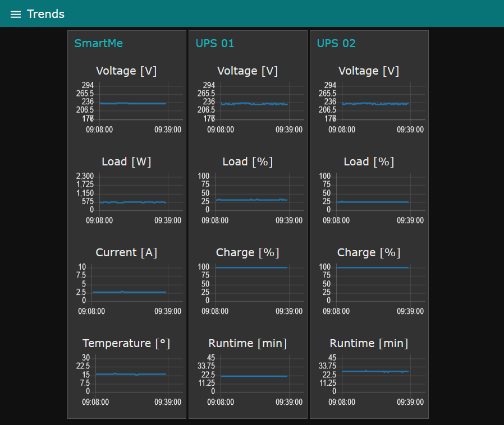The image size is (504, 425).
Task: Click the Temperature [°] chart title
Action: pos(126,343)
